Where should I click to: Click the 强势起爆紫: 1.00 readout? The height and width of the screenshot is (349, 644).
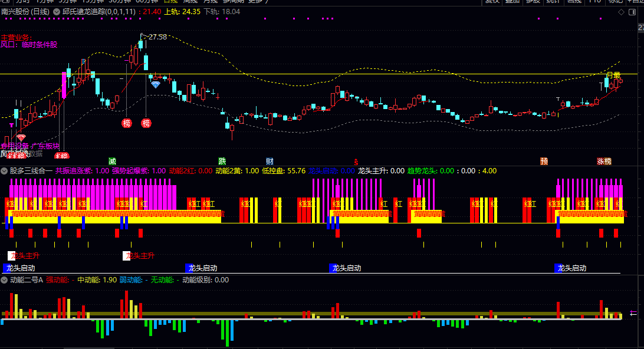pos(139,171)
